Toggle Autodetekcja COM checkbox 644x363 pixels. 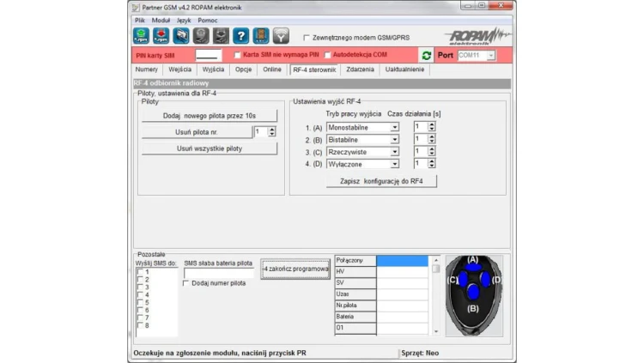pos(327,55)
